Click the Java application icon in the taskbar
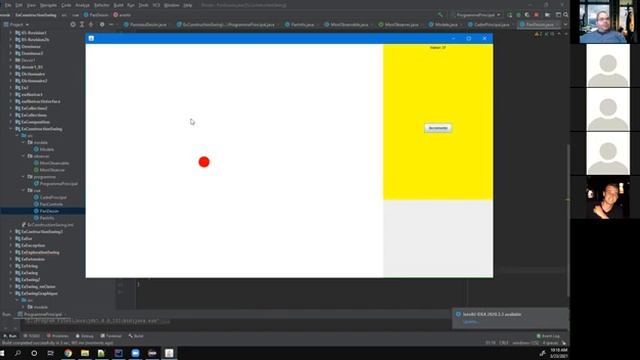This screenshot has height=360, width=640. (x=169, y=353)
